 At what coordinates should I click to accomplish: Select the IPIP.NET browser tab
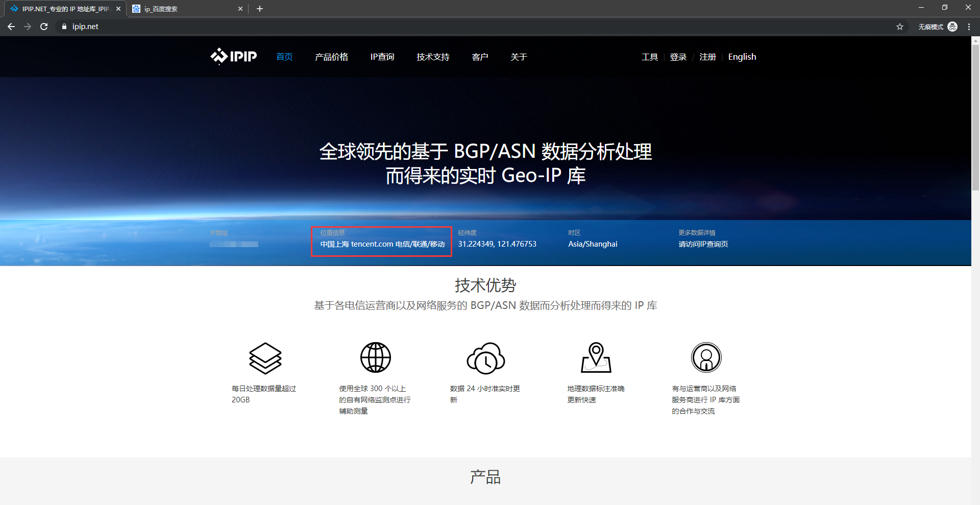pos(65,9)
